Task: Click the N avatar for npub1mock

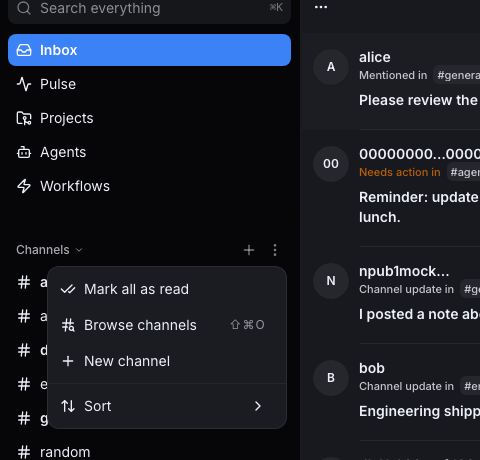Action: pos(331,281)
